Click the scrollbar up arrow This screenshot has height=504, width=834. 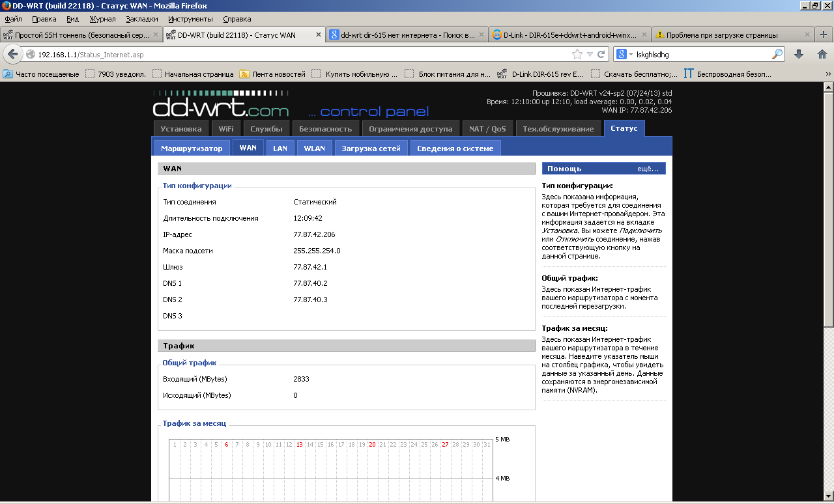pos(828,89)
